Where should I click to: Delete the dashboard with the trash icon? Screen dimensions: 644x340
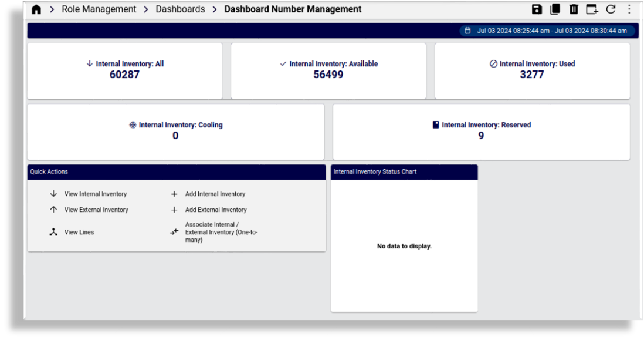point(574,9)
